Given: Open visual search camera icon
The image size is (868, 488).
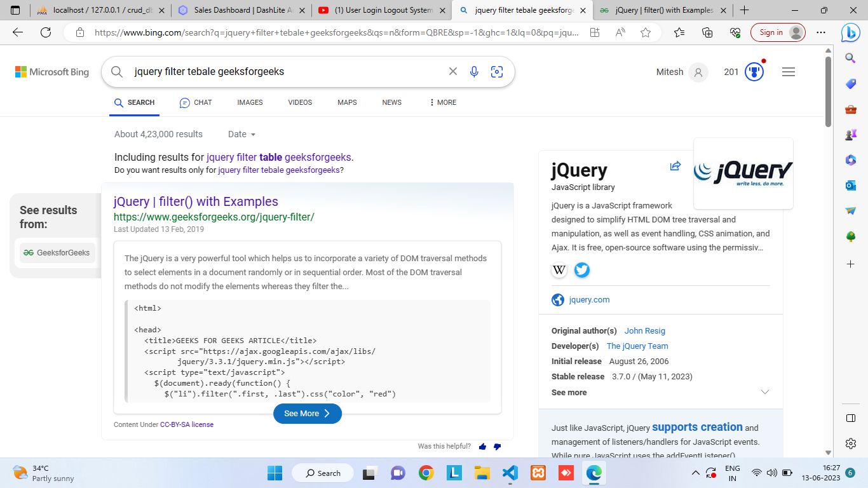Looking at the screenshot, I should point(497,72).
